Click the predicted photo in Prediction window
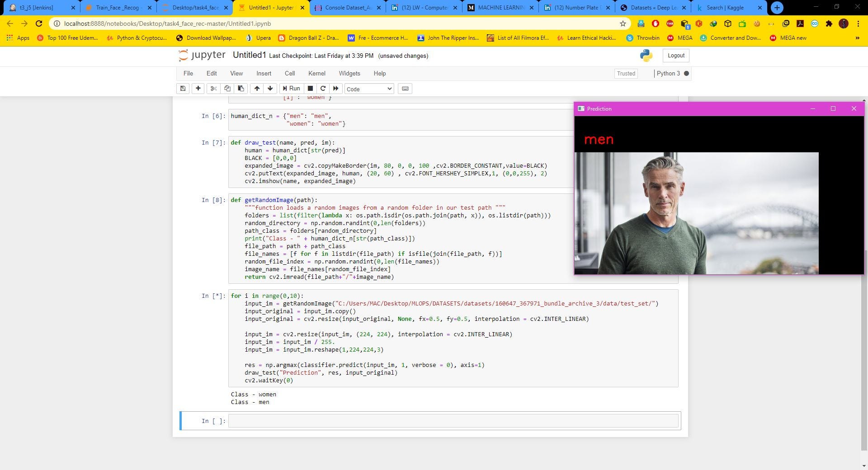This screenshot has width=868, height=470. 696,213
